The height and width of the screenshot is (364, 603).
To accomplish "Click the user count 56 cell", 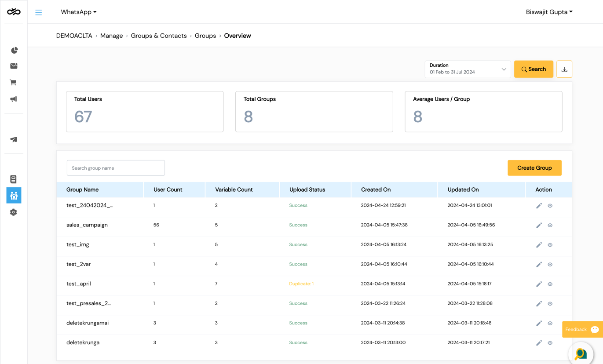I will pos(156,225).
